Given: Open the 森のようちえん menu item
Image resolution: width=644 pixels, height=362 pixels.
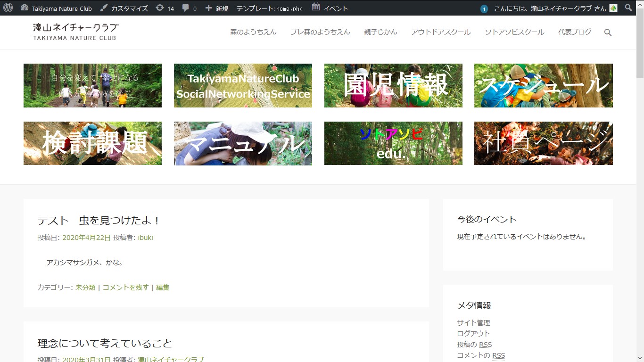Looking at the screenshot, I should click(253, 32).
